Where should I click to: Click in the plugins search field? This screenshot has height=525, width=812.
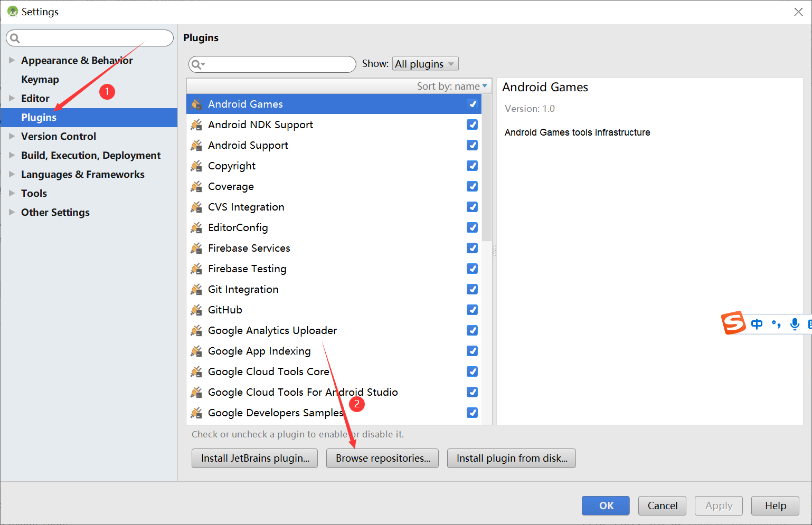point(272,64)
